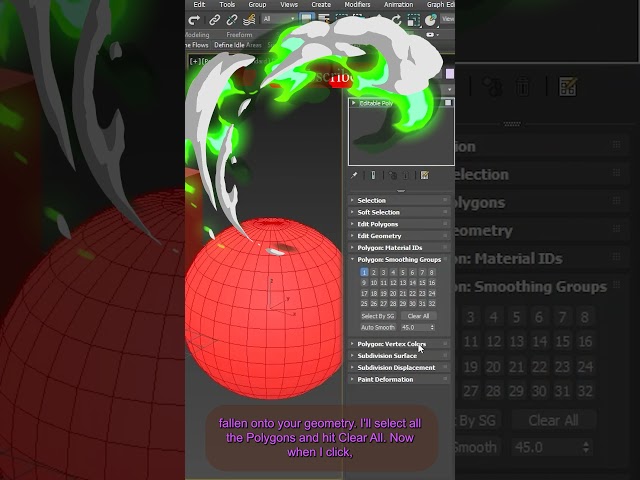Image resolution: width=640 pixels, height=480 pixels.
Task: Toggle smoothing group 12
Action: coord(393,283)
